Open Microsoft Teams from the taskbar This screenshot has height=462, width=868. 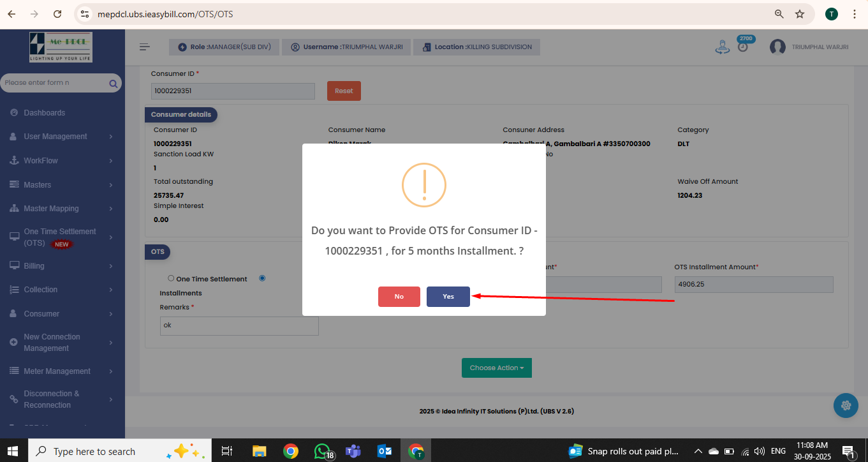pyautogui.click(x=353, y=451)
